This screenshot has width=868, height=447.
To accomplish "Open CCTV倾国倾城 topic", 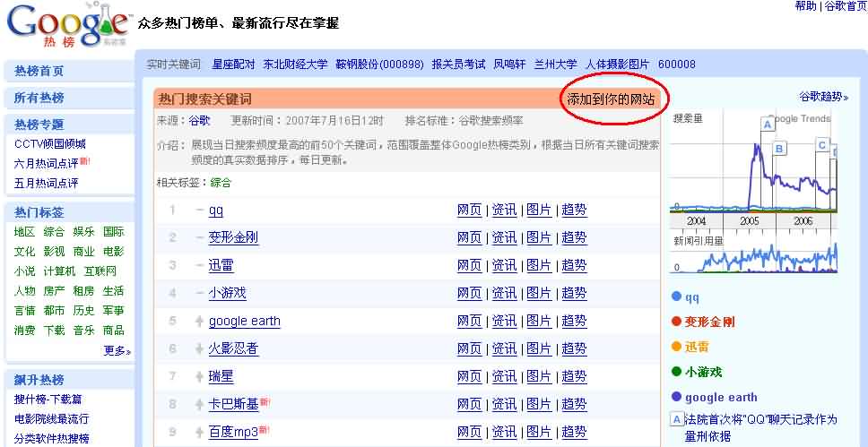I will coord(50,144).
